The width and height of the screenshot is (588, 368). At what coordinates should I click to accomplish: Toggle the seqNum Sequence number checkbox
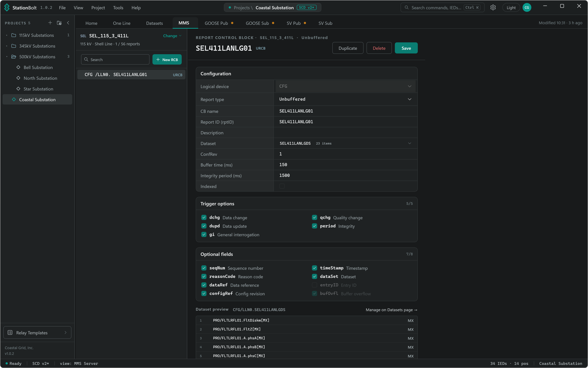coord(204,268)
